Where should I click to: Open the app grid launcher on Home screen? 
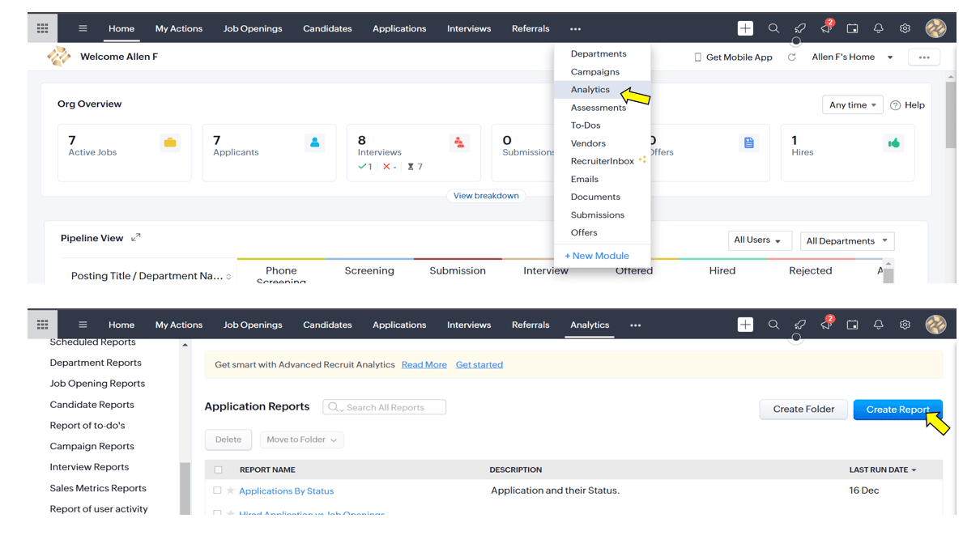(43, 28)
